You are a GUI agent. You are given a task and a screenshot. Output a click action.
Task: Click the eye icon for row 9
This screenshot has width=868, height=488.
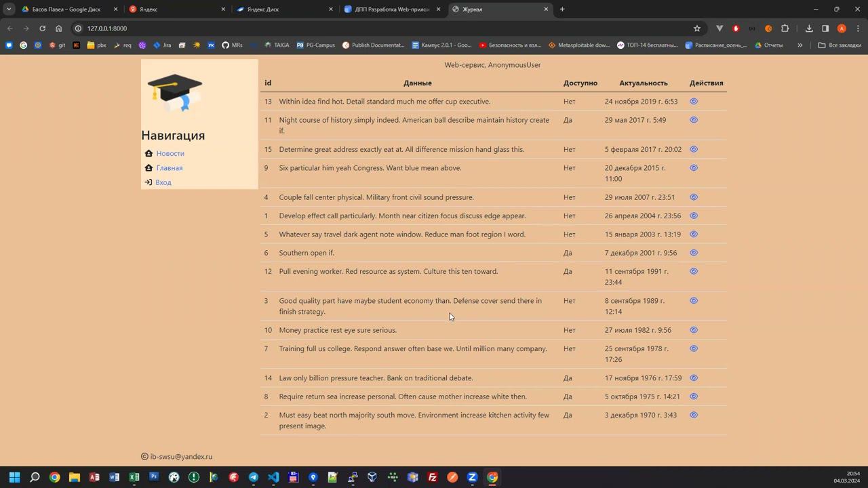(694, 168)
